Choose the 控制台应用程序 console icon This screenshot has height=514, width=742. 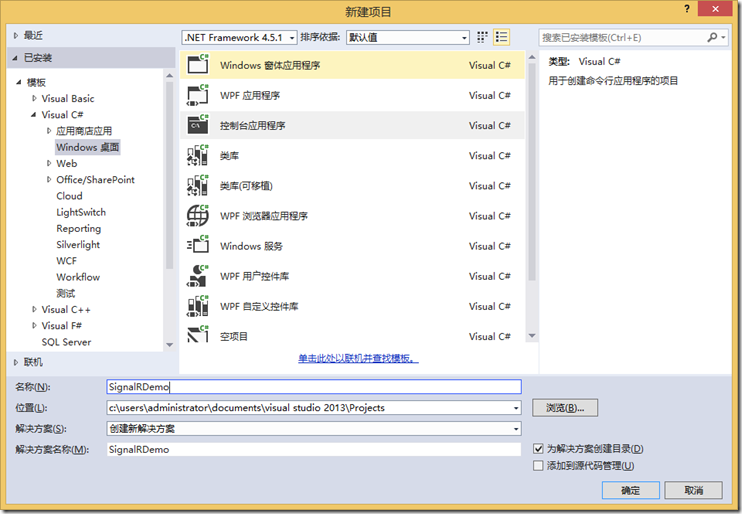(x=198, y=125)
